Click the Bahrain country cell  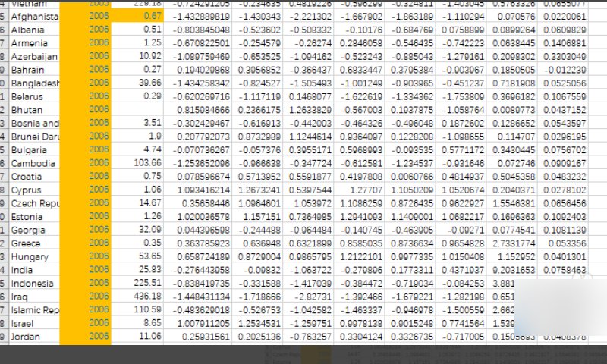coord(33,70)
